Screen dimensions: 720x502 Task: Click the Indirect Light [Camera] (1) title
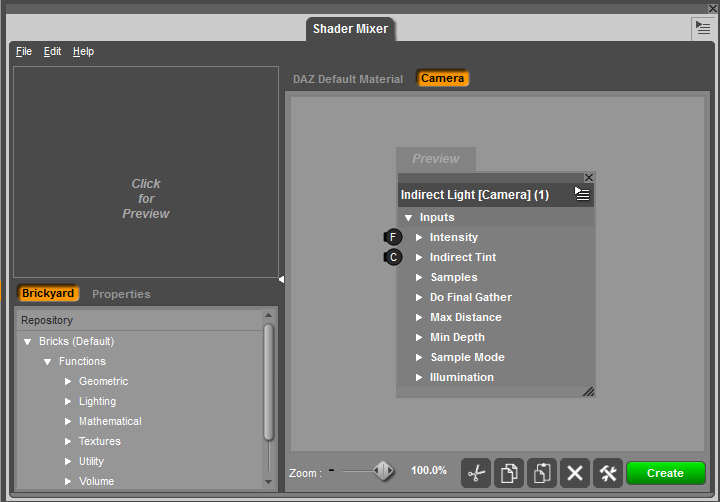coord(475,195)
